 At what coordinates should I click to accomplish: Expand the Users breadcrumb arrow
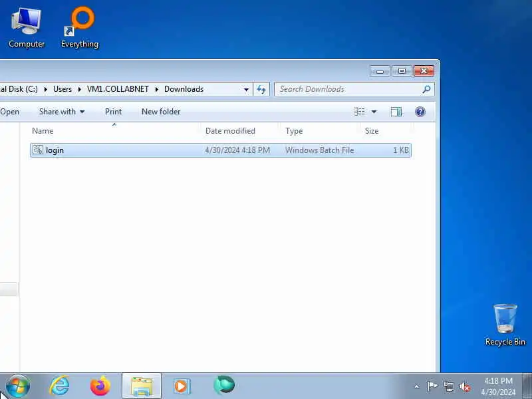point(79,90)
